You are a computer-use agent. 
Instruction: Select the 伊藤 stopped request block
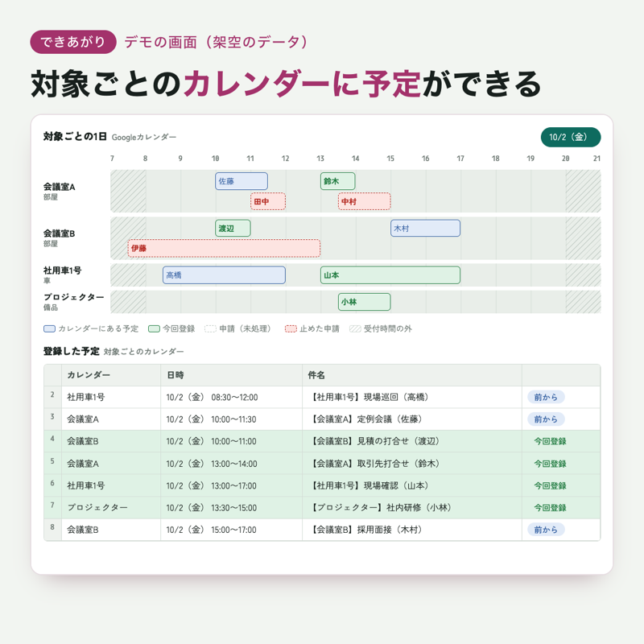(224, 248)
